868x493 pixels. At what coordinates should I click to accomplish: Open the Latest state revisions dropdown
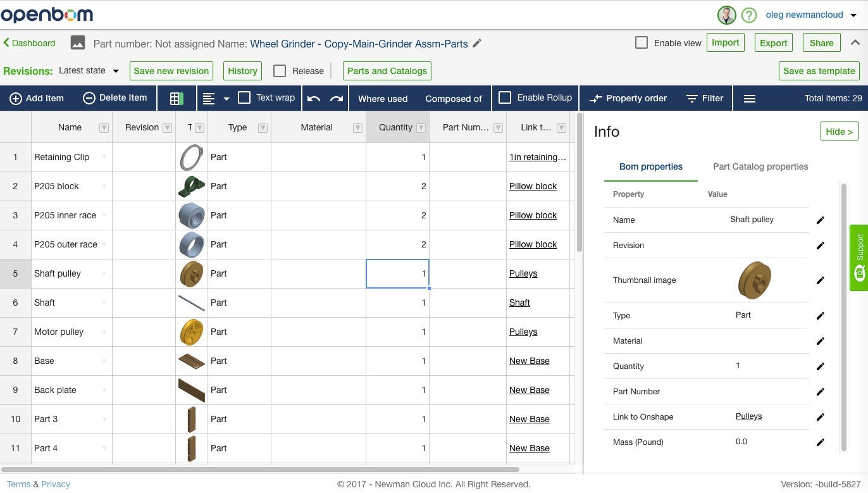(x=89, y=70)
